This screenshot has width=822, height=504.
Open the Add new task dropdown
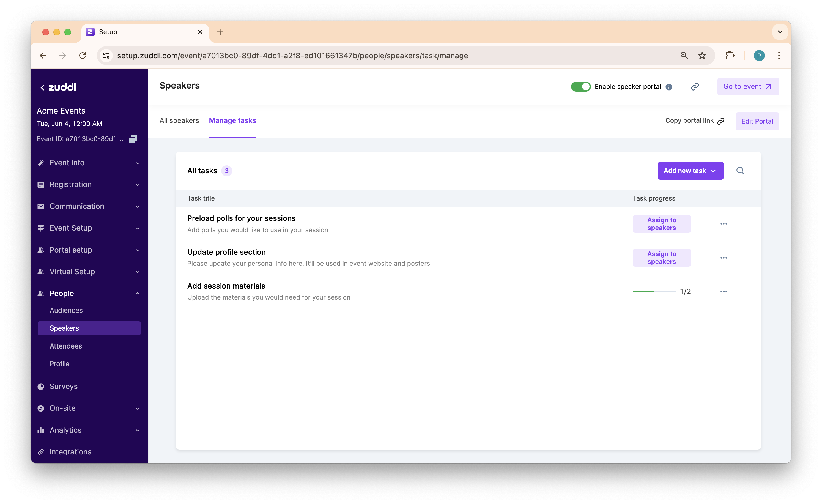(x=690, y=171)
